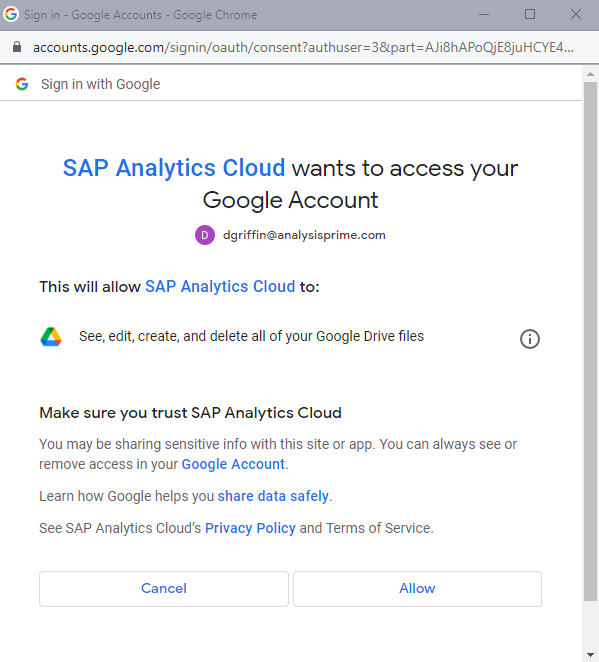The width and height of the screenshot is (599, 662).
Task: Minimize the Chrome sign-in window
Action: tap(484, 14)
